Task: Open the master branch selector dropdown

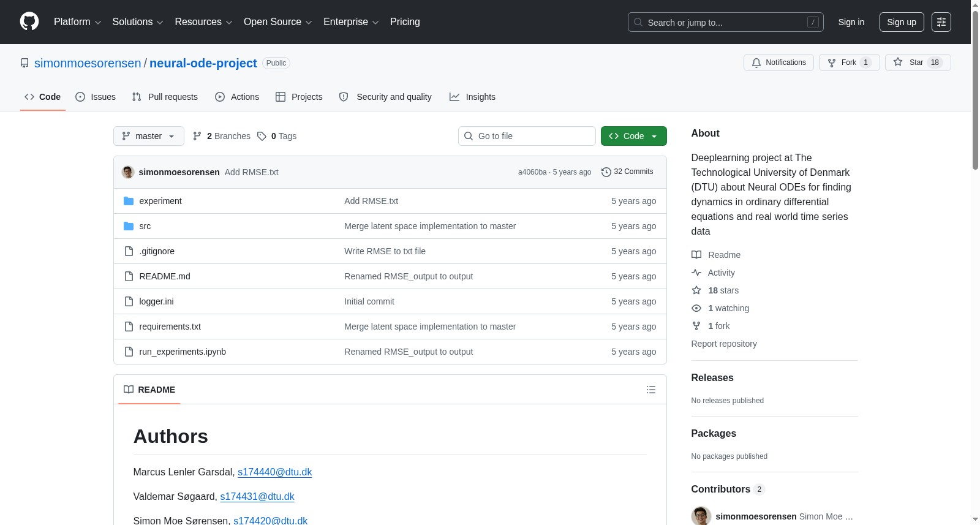Action: pos(149,136)
